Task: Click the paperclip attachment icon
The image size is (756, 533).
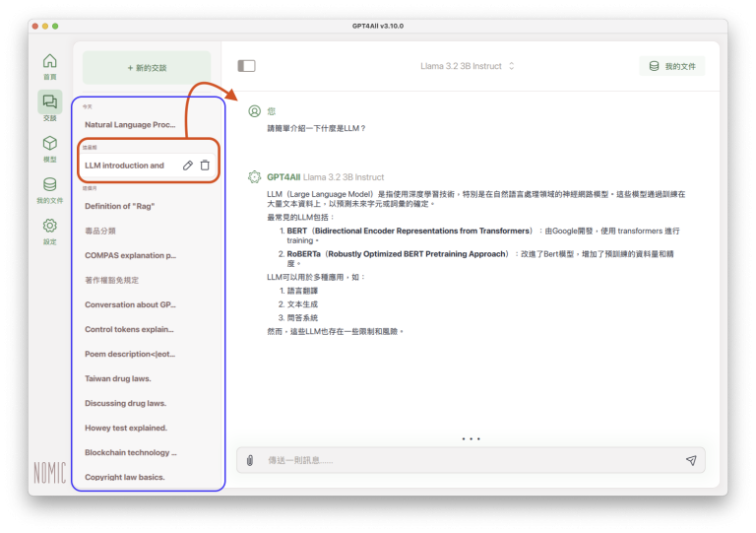Action: tap(250, 460)
